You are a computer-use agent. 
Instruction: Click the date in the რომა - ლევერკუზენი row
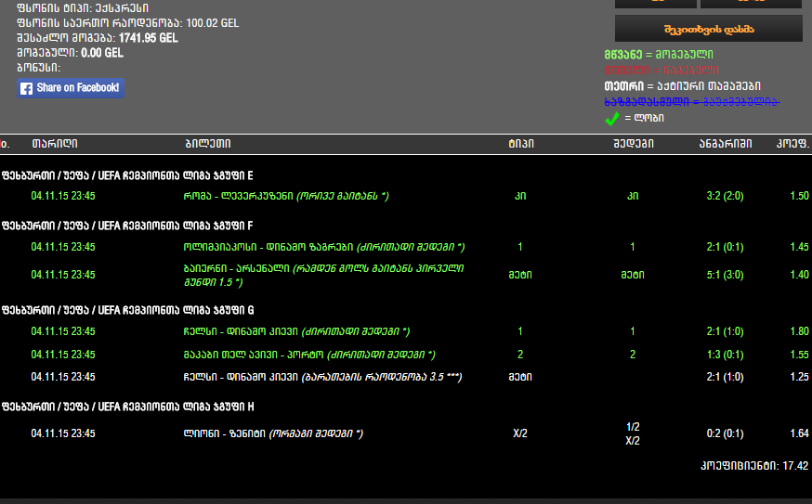point(63,196)
